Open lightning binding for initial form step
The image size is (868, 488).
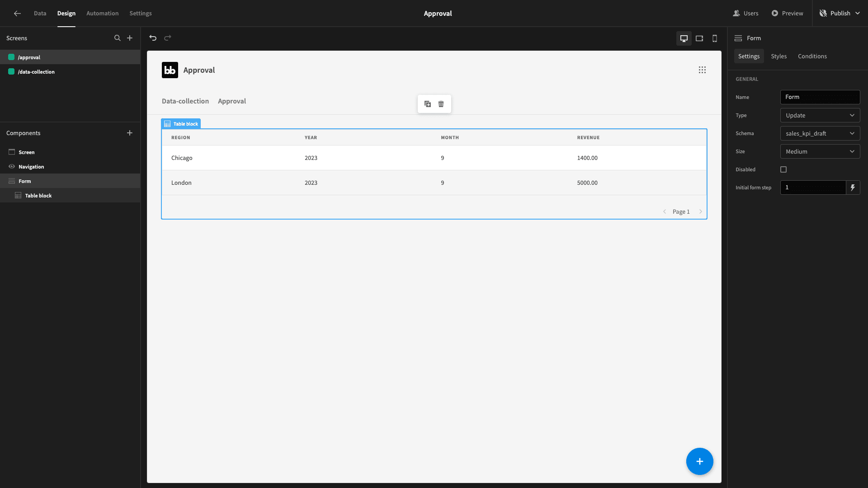(x=853, y=188)
